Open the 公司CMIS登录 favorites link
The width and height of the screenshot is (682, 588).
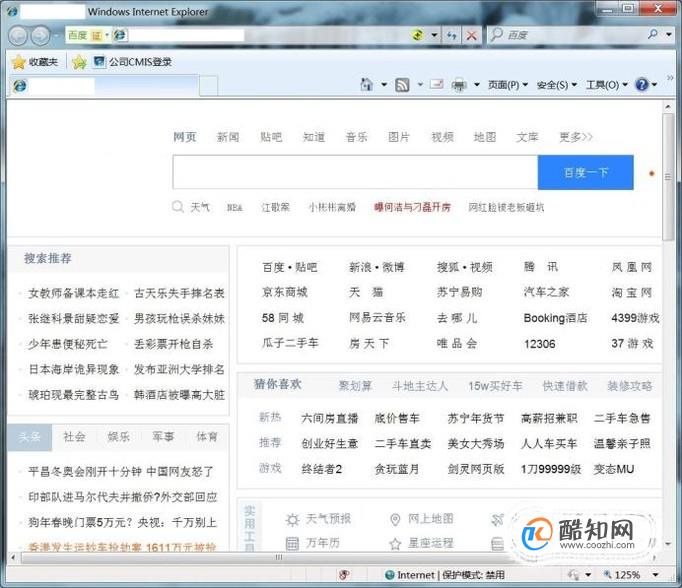tap(132, 62)
